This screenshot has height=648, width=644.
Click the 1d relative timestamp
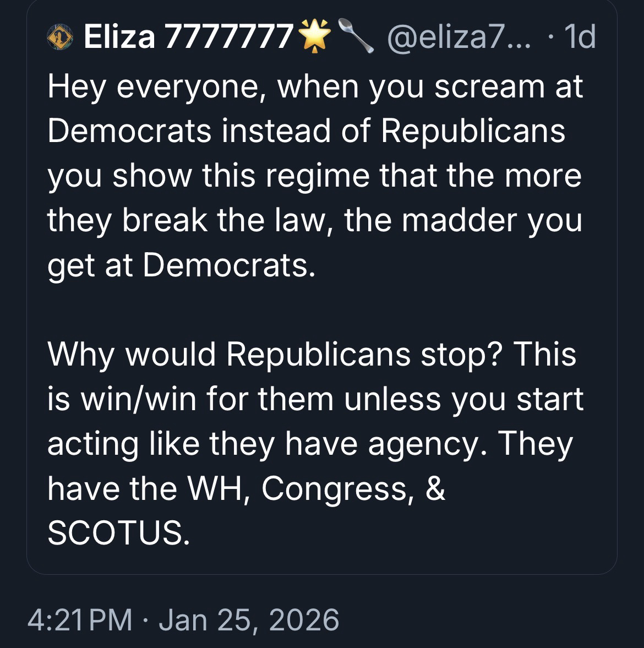pyautogui.click(x=580, y=38)
